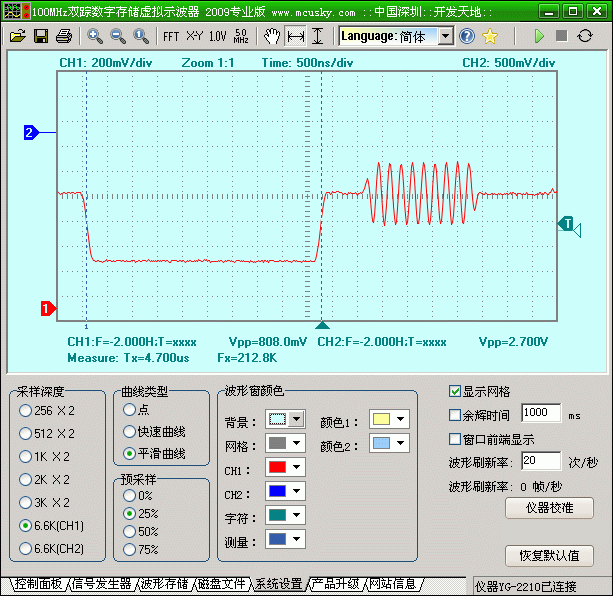Open the FFT analysis tool
The width and height of the screenshot is (613, 596).
click(171, 36)
